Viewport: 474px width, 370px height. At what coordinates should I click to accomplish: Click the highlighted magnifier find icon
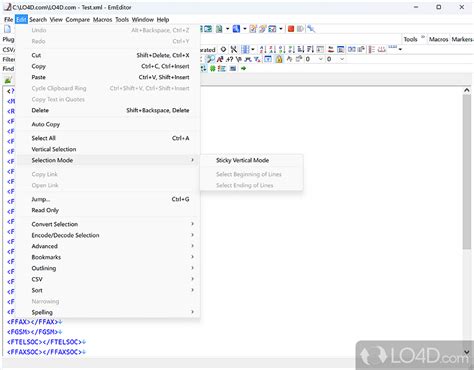coord(210,59)
